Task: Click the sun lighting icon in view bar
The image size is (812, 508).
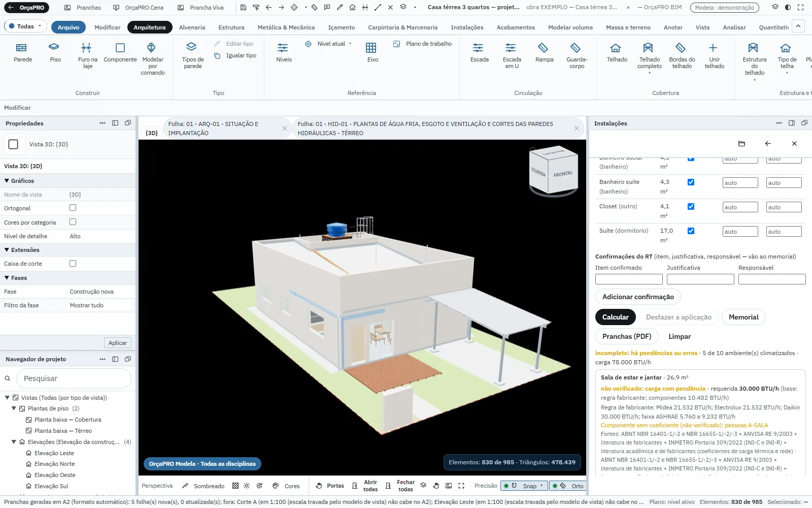Action: tap(247, 486)
